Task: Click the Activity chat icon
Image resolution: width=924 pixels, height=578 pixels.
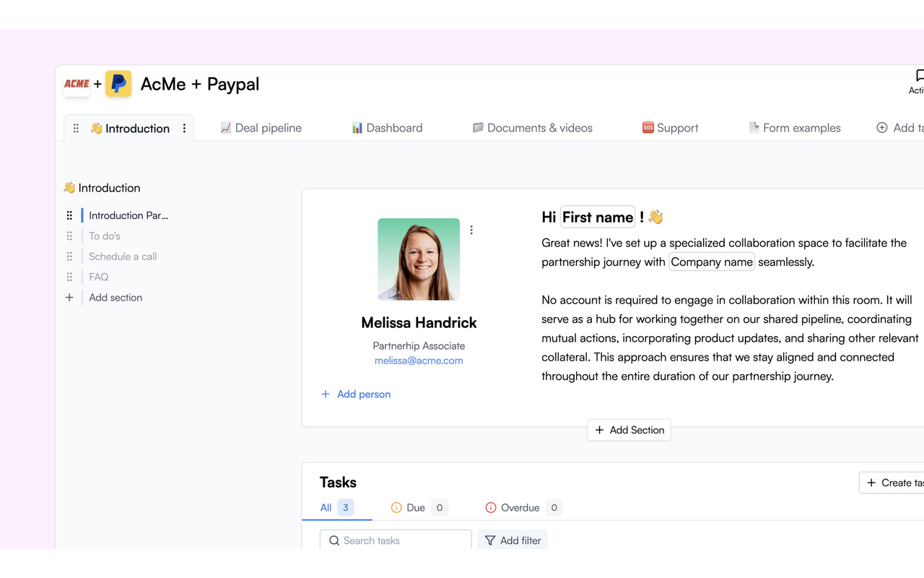Action: pos(919,76)
